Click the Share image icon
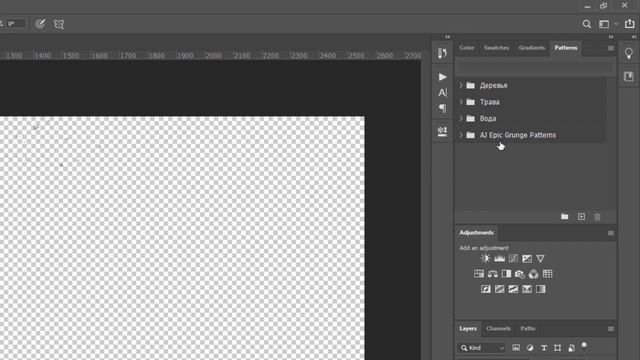The image size is (640, 360). pyautogui.click(x=629, y=24)
